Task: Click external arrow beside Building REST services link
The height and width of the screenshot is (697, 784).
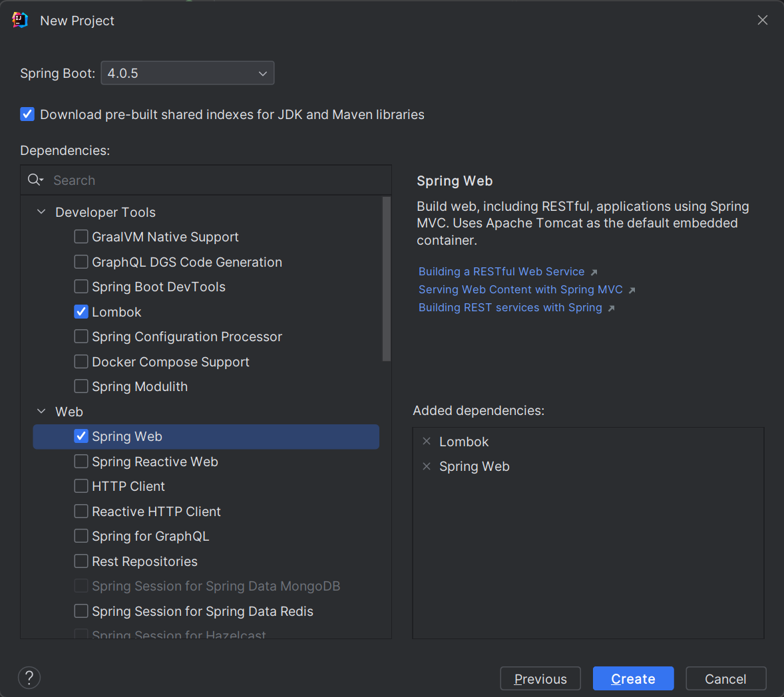Action: [x=611, y=308]
